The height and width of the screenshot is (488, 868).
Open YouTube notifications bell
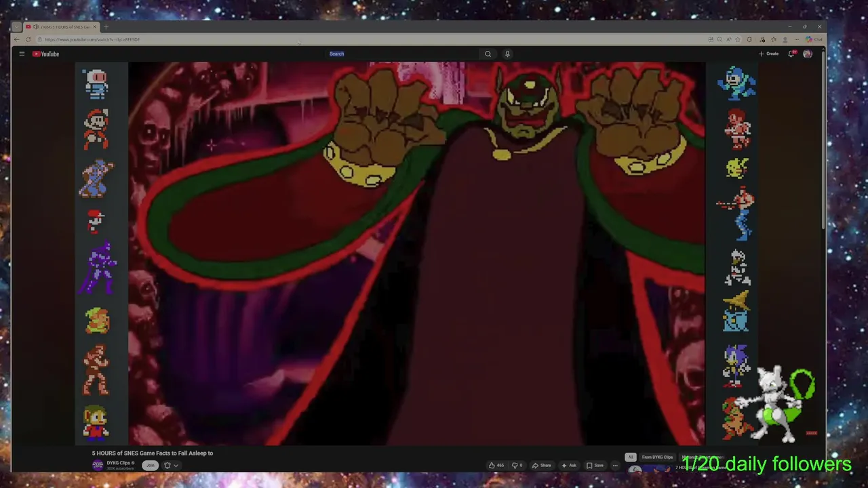click(x=791, y=54)
